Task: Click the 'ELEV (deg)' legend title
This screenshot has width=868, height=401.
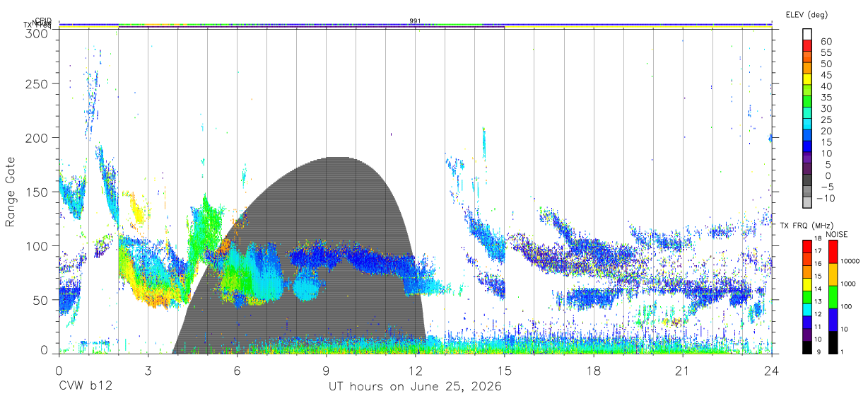Action: [807, 15]
